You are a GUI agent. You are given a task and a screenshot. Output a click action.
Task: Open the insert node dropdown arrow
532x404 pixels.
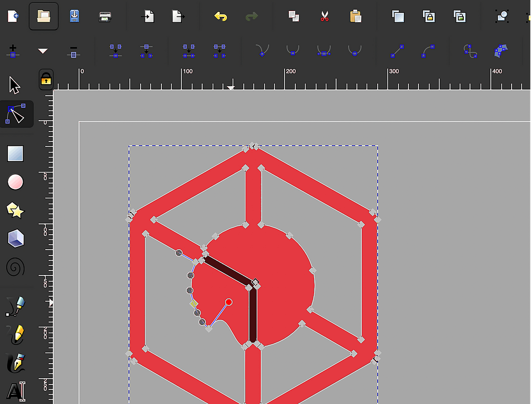pyautogui.click(x=43, y=51)
